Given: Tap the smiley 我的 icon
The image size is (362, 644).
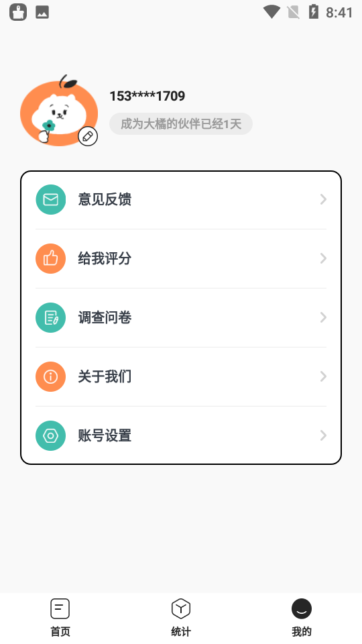Looking at the screenshot, I should [x=302, y=608].
